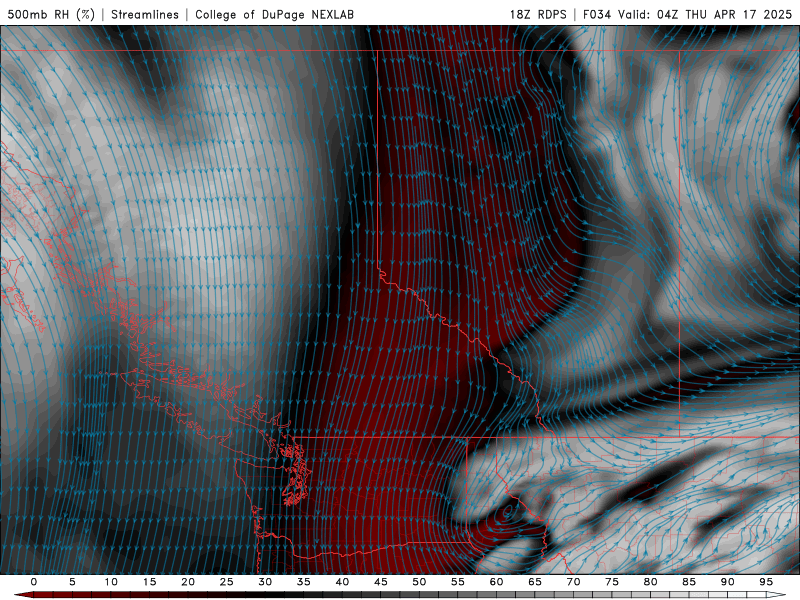Select the 85 label on the color scale
The height and width of the screenshot is (600, 800).
(x=689, y=582)
